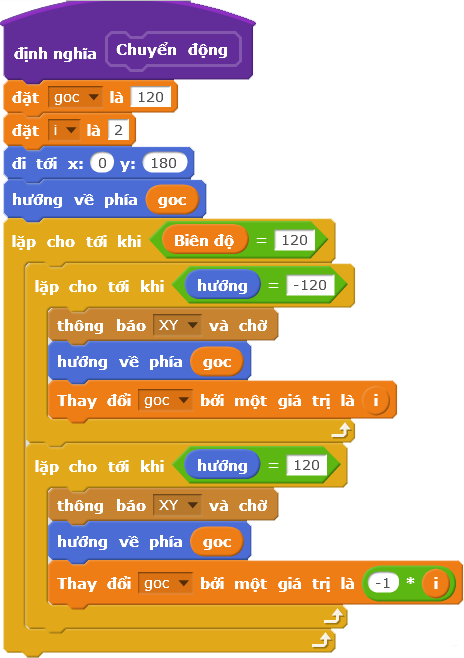Viewport: 464px width, 658px height.
Task: Click the 120 value field in the 'đặt goc' block
Action: [x=151, y=97]
